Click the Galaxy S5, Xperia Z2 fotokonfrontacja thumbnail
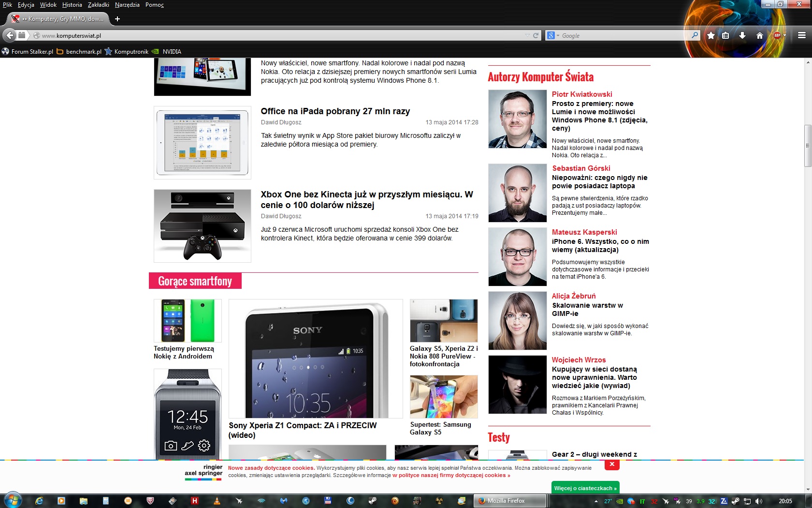This screenshot has height=508, width=812. (x=444, y=321)
